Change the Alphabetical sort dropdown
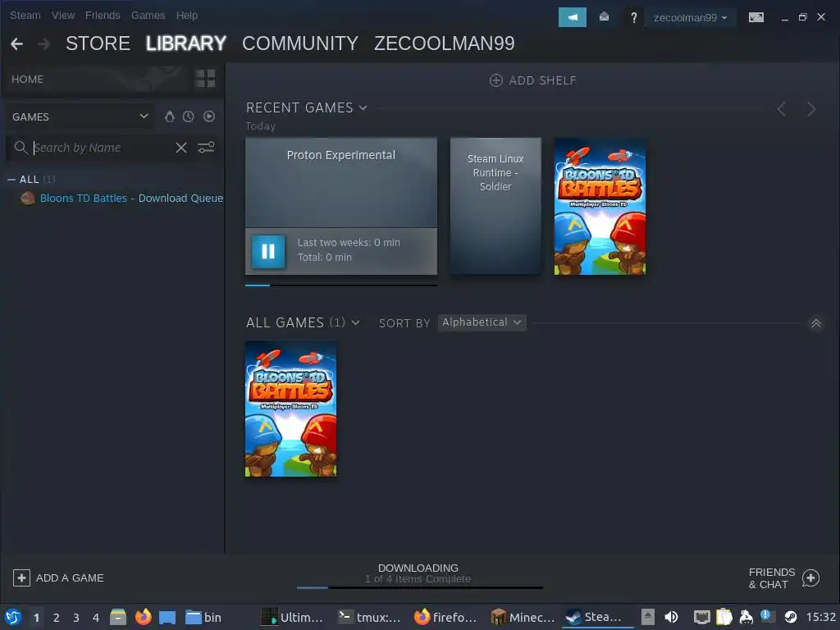Image resolution: width=840 pixels, height=630 pixels. [482, 322]
